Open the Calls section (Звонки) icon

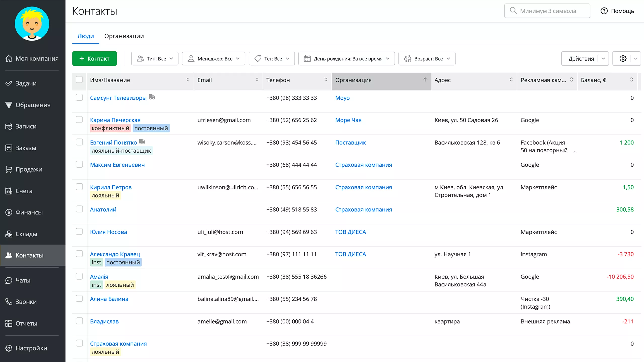[x=9, y=302]
